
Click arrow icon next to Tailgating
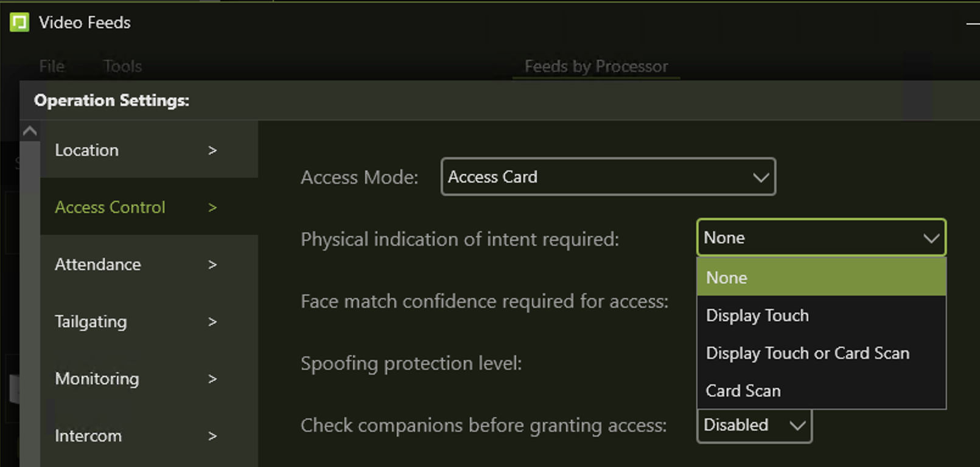point(212,322)
